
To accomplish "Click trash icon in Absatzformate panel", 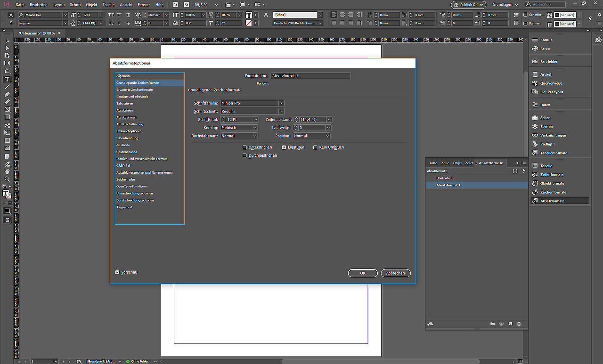I will [x=519, y=324].
